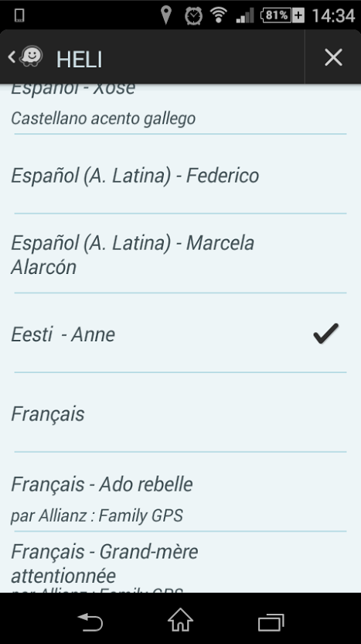Tap the Wi-Fi status icon

(219, 15)
